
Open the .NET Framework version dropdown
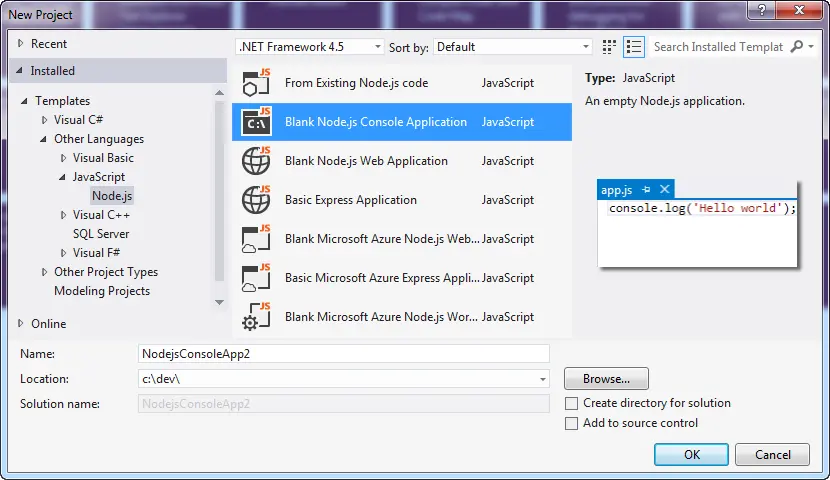coord(309,47)
